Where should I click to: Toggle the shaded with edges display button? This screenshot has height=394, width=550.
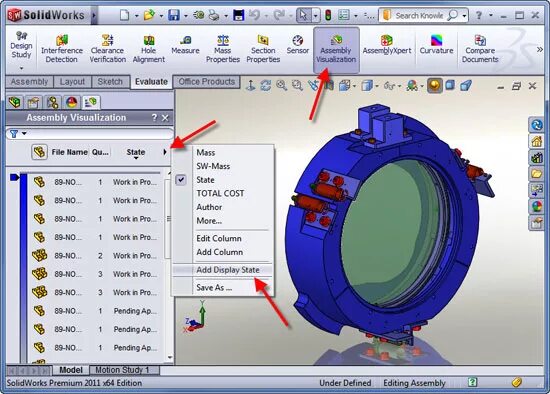(435, 85)
